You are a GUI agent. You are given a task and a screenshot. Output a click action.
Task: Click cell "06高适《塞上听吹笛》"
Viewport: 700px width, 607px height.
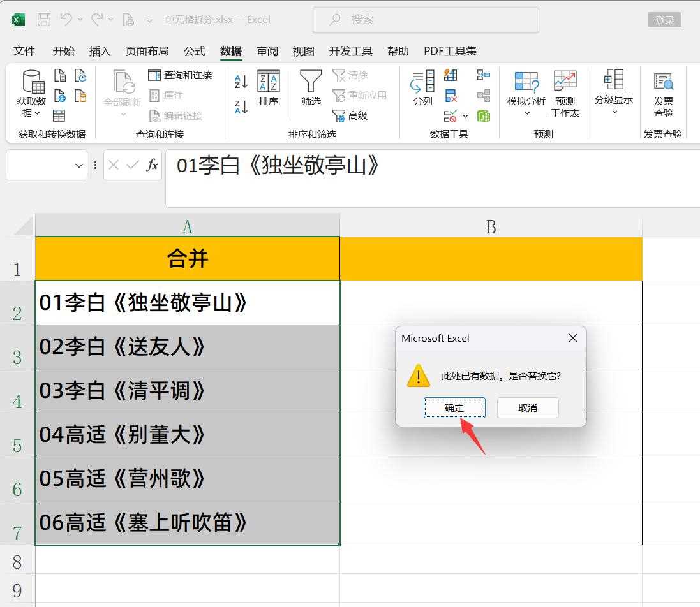click(188, 523)
